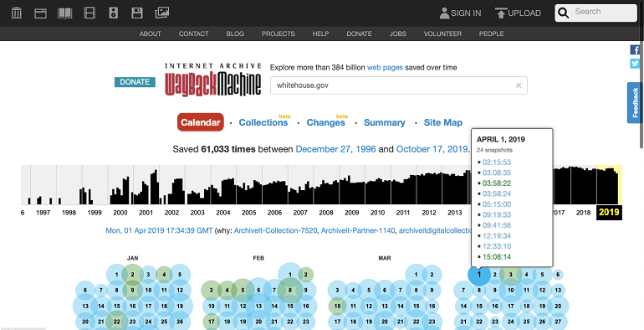Open the Audio speaker icon
Screen dimensions: 644x330
point(114,13)
